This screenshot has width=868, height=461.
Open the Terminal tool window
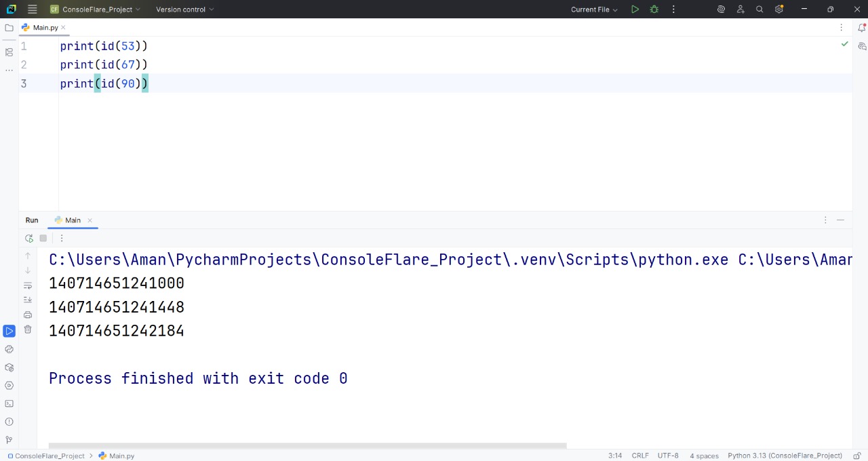(x=9, y=403)
